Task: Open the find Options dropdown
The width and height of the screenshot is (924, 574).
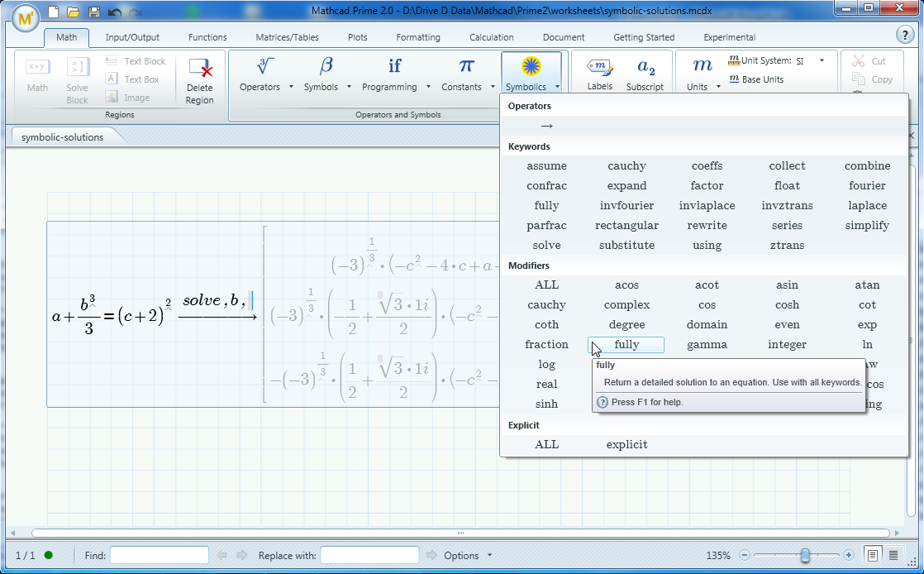Action: coord(468,555)
